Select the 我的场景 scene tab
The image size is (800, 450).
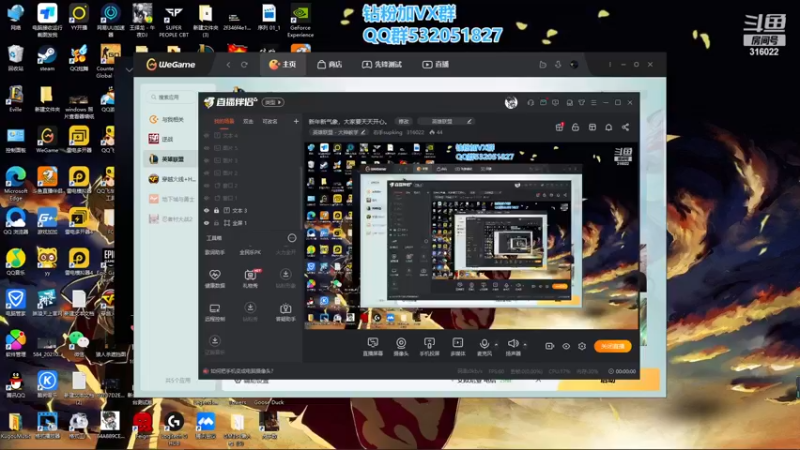tap(224, 121)
